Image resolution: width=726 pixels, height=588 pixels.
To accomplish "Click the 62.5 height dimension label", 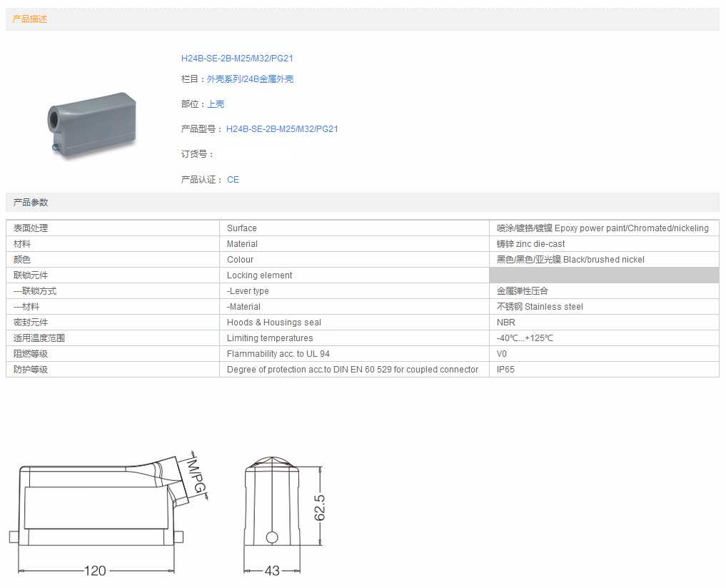I will click(x=321, y=507).
